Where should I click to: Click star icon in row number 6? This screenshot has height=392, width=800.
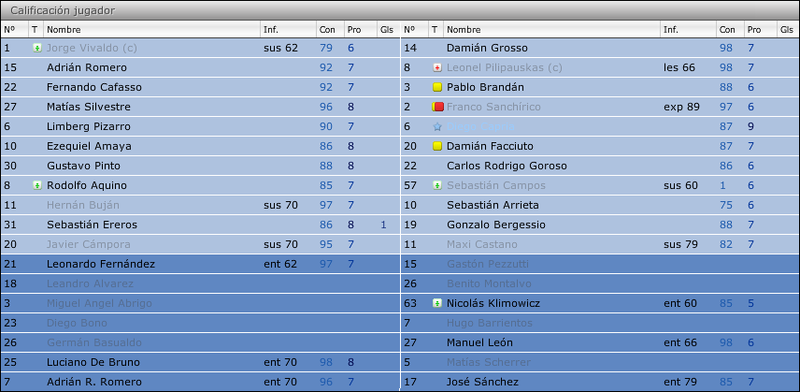[x=437, y=127]
